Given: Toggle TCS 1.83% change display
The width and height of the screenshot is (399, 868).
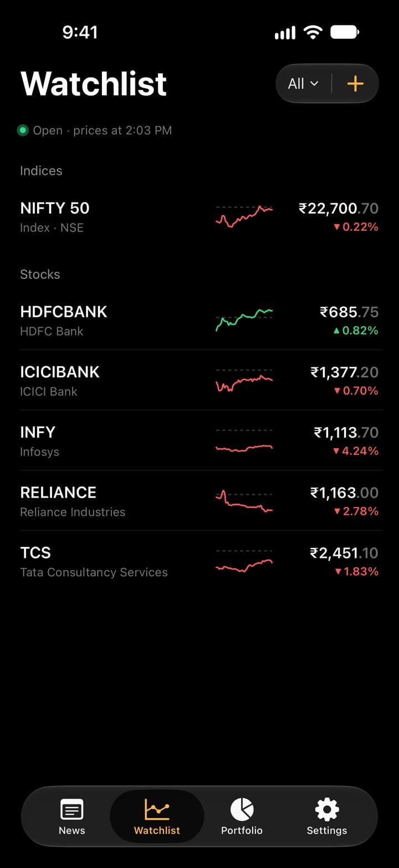Looking at the screenshot, I should [356, 571].
